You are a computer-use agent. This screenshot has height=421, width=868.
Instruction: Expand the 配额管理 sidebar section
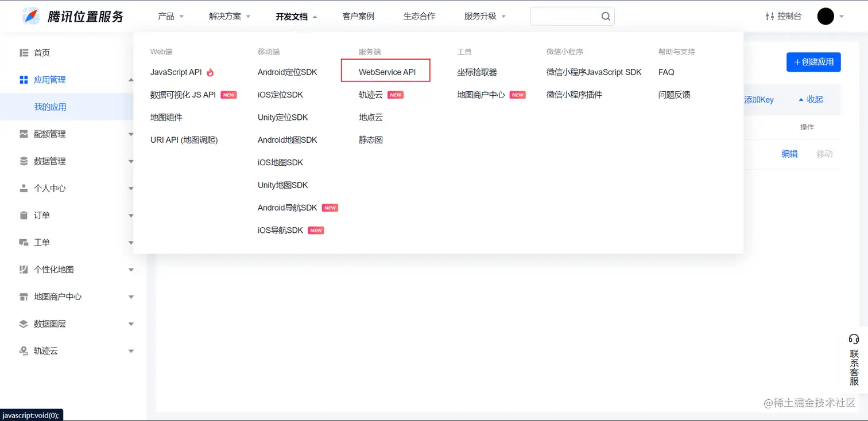tap(131, 134)
